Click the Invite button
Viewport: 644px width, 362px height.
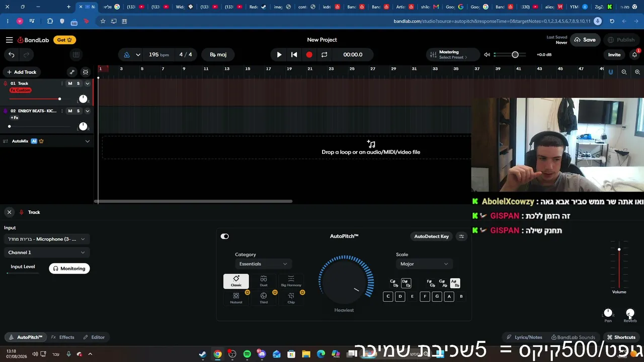(x=614, y=55)
